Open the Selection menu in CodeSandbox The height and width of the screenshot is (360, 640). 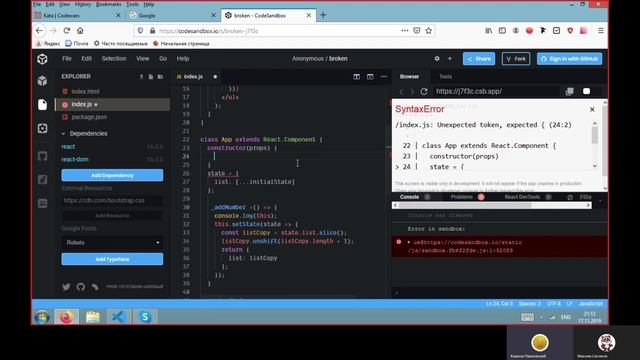(114, 59)
